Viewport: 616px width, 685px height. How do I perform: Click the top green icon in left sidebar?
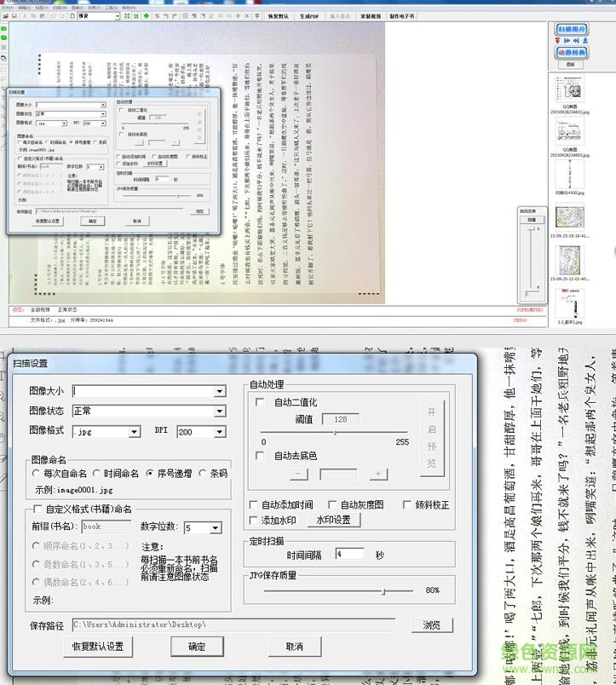pyautogui.click(x=3, y=29)
